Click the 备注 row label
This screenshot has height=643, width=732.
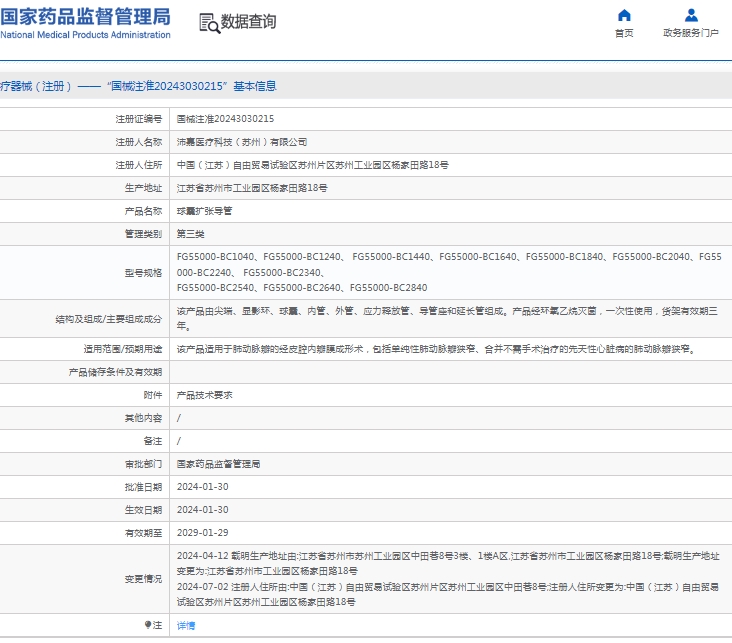[x=153, y=441]
